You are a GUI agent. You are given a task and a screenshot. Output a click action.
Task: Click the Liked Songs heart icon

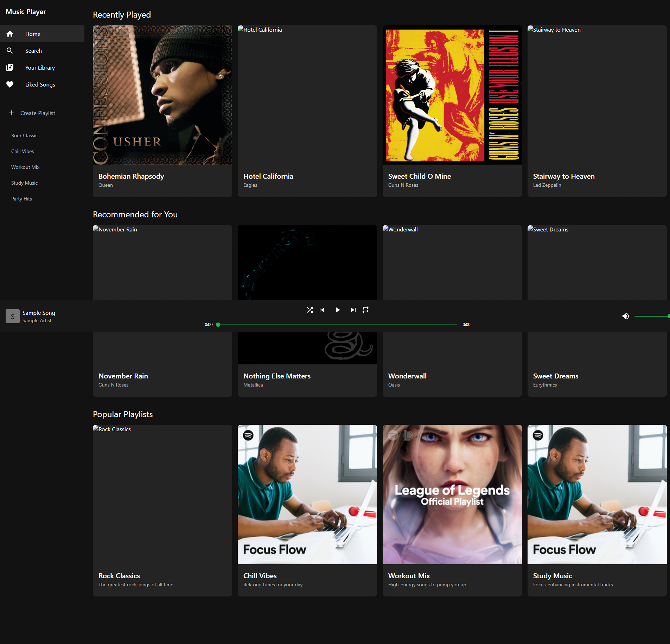[x=10, y=84]
